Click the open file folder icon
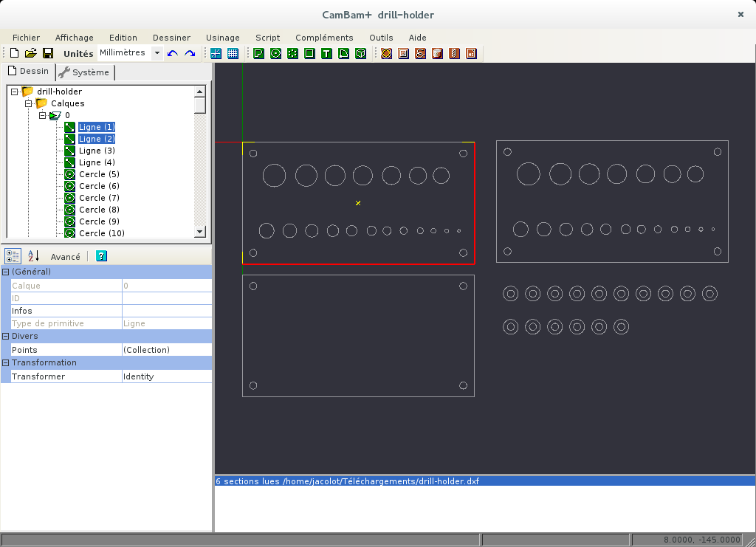Viewport: 756px width, 547px height. [30, 53]
